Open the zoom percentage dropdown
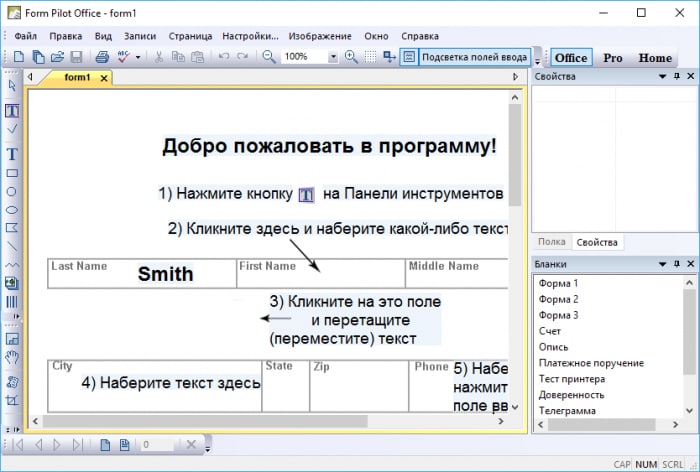This screenshot has height=472, width=700. point(333,57)
